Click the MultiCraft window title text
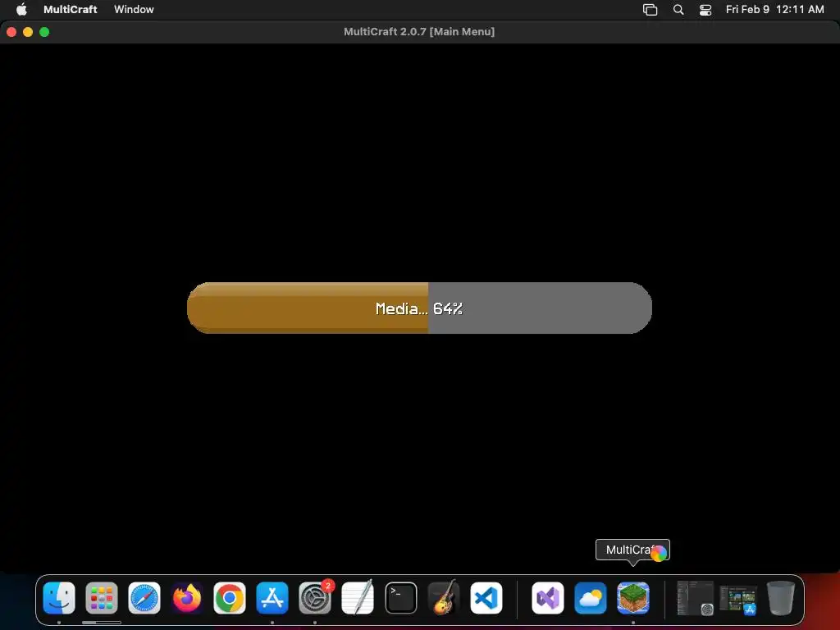840x630 pixels. click(419, 32)
